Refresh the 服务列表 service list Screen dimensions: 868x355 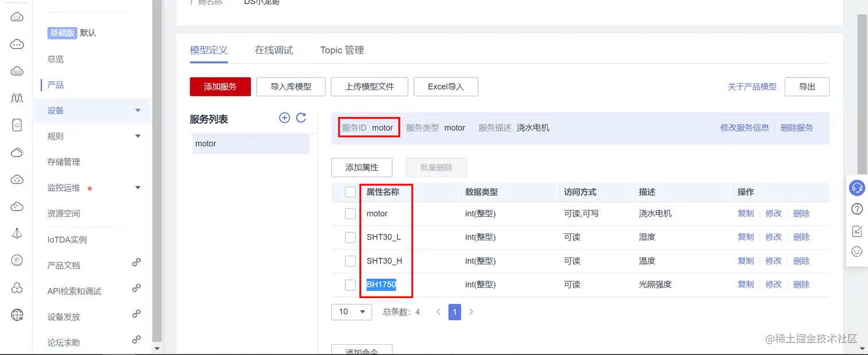point(301,118)
